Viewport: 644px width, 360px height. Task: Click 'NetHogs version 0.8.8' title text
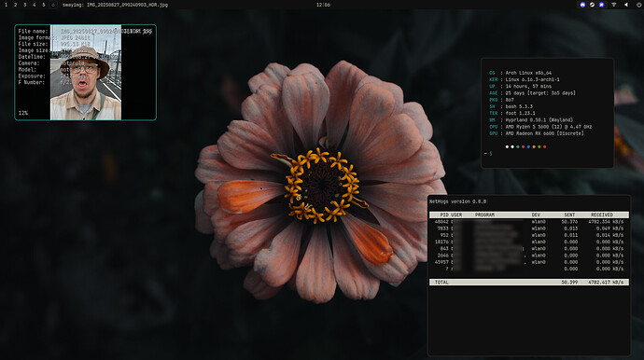tap(457, 201)
